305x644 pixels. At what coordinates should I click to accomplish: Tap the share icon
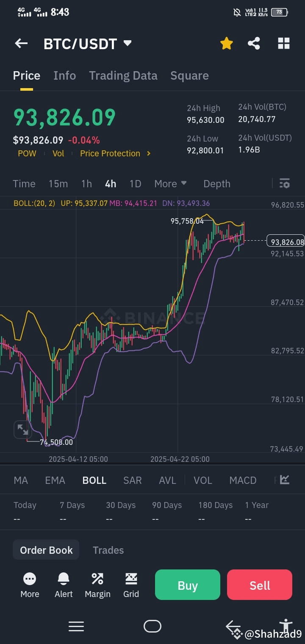pos(254,43)
